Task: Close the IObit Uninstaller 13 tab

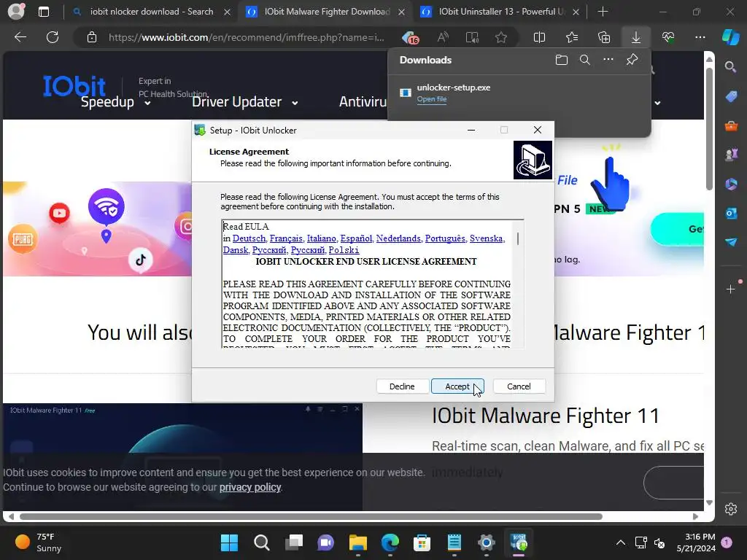Action: (x=576, y=12)
